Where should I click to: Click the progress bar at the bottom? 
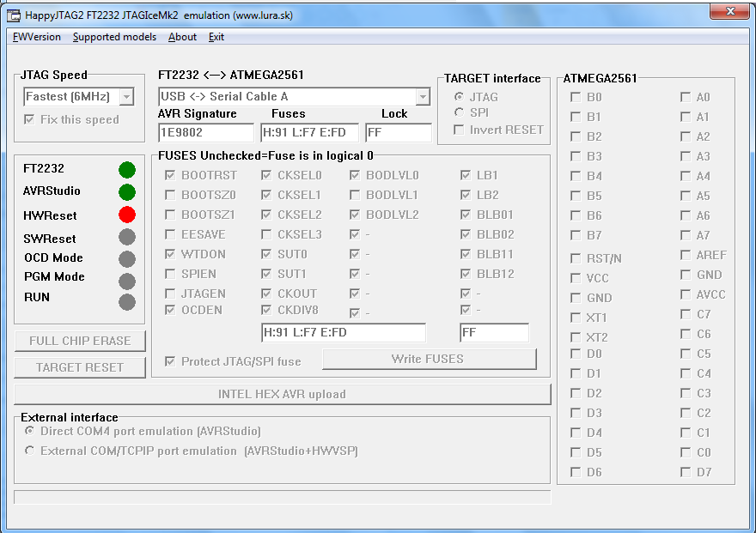click(282, 497)
